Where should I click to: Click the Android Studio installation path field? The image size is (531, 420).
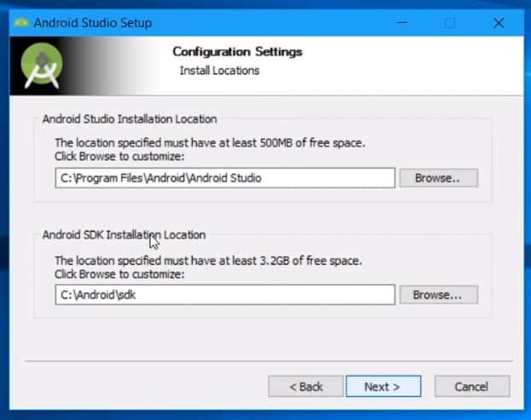pos(225,178)
